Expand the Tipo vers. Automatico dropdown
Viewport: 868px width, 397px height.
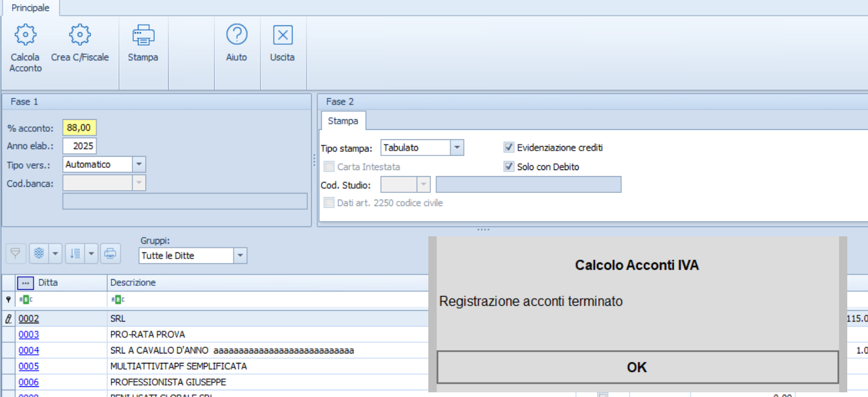[x=139, y=165]
